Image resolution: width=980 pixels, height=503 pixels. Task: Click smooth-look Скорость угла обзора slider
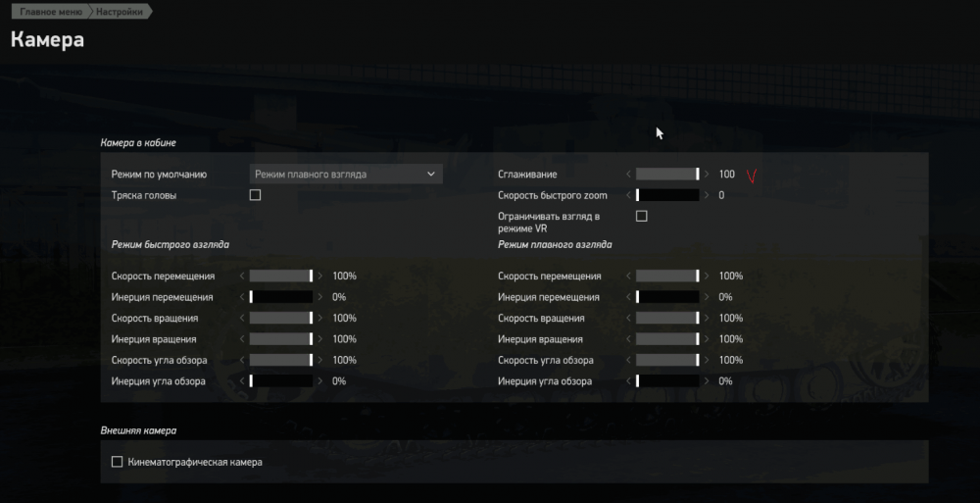667,360
